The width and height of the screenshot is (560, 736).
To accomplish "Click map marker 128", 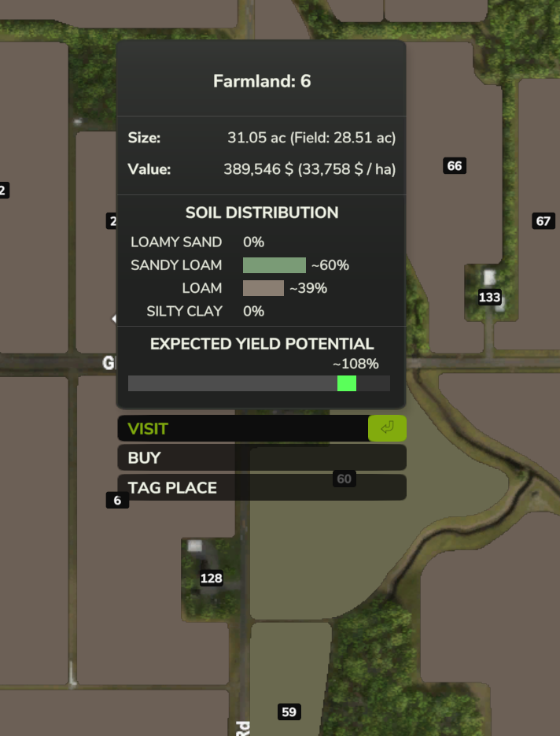I will (211, 579).
